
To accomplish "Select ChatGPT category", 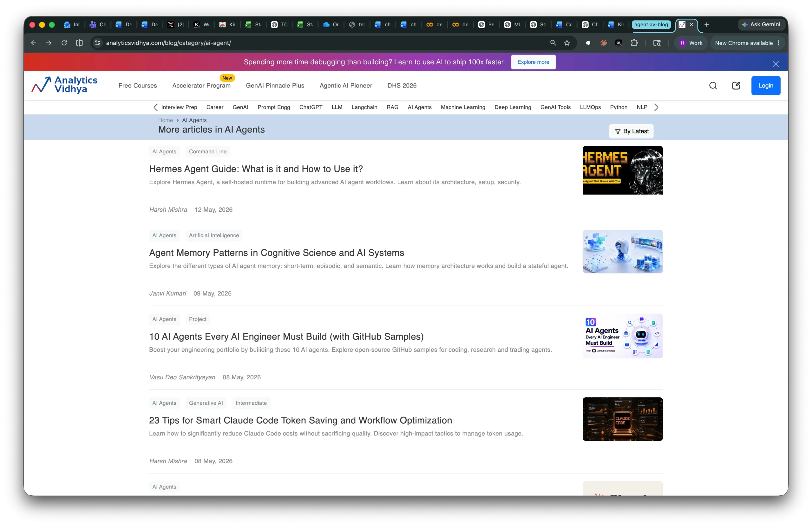I will pos(311,107).
